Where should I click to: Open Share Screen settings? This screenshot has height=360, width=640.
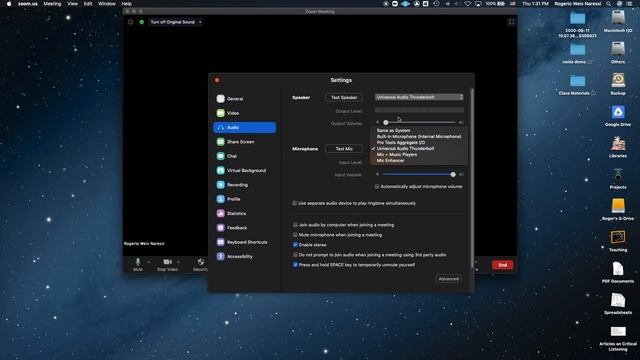(244, 142)
